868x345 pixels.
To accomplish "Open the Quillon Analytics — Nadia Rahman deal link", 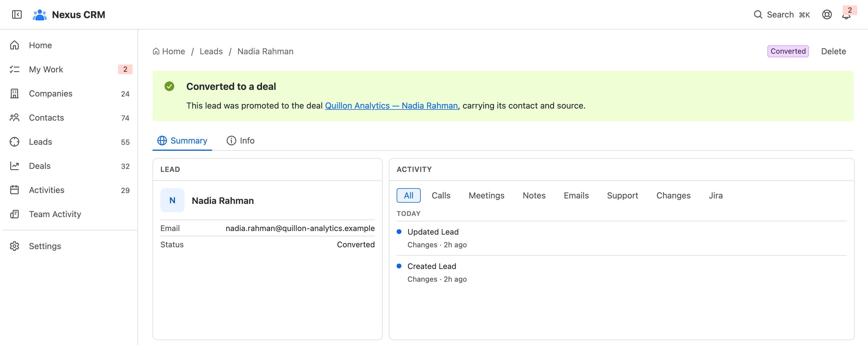I will tap(391, 106).
